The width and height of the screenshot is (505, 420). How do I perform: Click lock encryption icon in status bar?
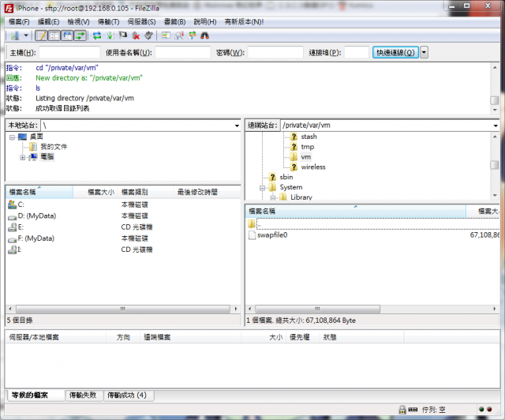tap(402, 410)
